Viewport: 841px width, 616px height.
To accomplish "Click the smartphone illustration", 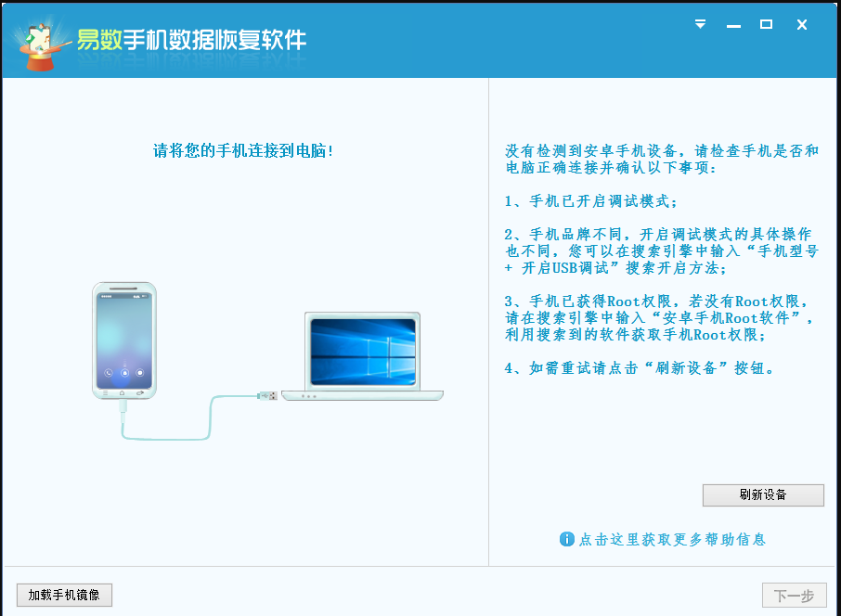I will (x=123, y=341).
